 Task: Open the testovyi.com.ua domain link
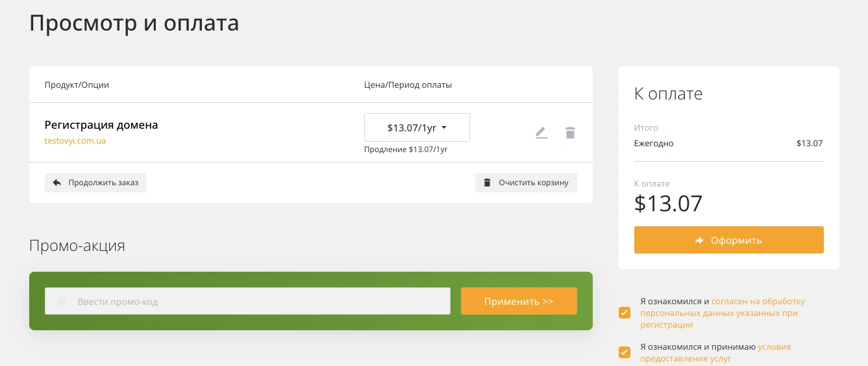(x=75, y=140)
